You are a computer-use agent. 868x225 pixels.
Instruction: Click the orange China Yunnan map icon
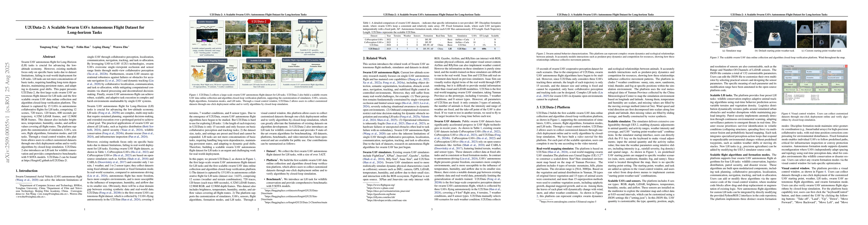(198, 74)
